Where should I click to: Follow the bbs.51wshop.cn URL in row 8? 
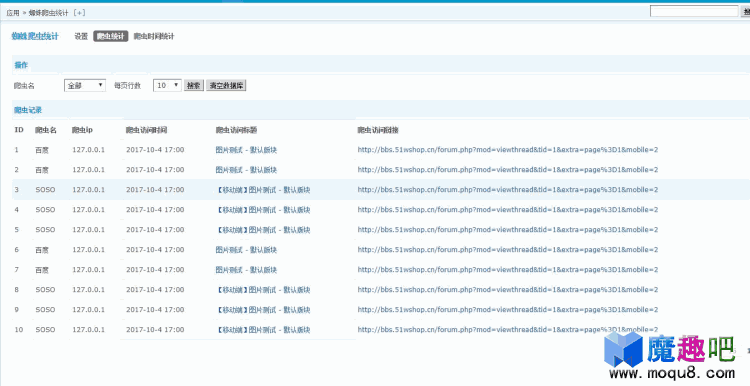pyautogui.click(x=508, y=289)
